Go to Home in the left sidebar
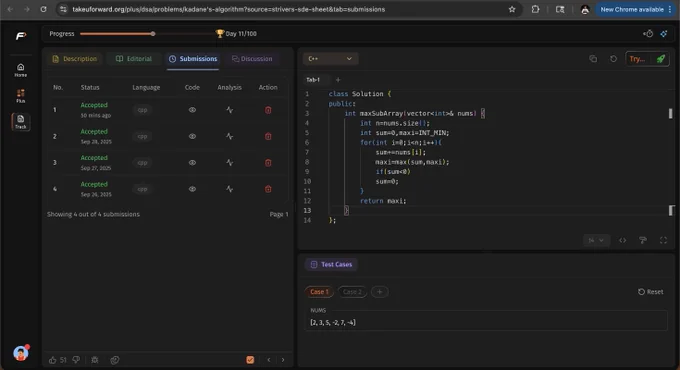 coord(20,70)
